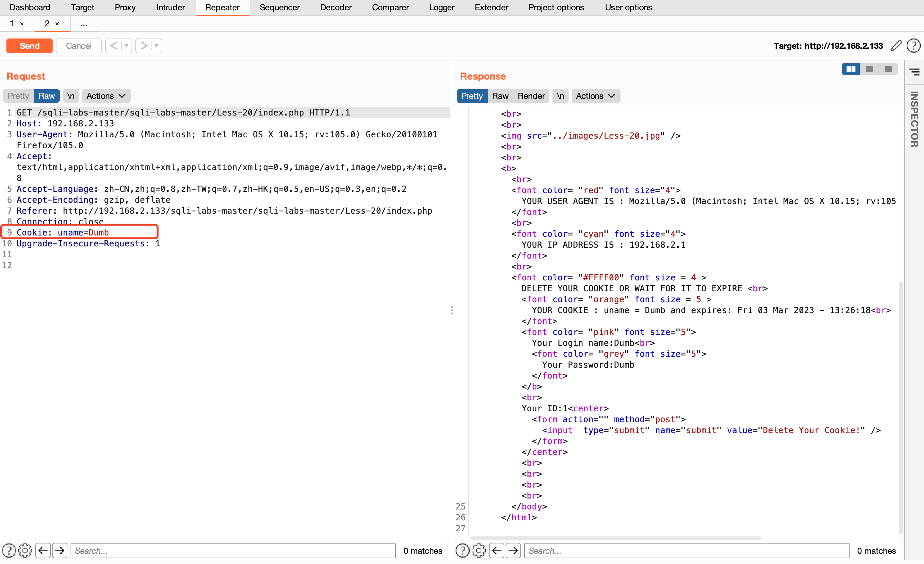
Task: Select the side-by-side layout icon
Action: pyautogui.click(x=851, y=69)
